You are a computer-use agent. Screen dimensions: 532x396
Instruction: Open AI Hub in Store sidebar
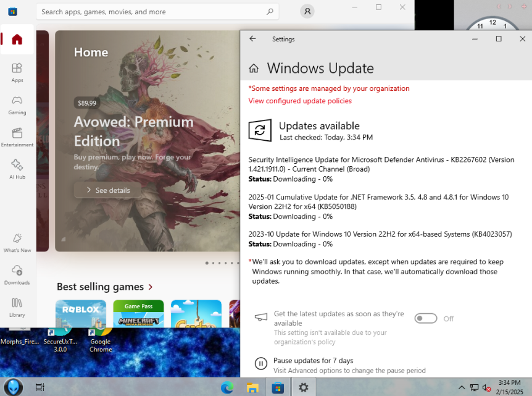tap(17, 169)
